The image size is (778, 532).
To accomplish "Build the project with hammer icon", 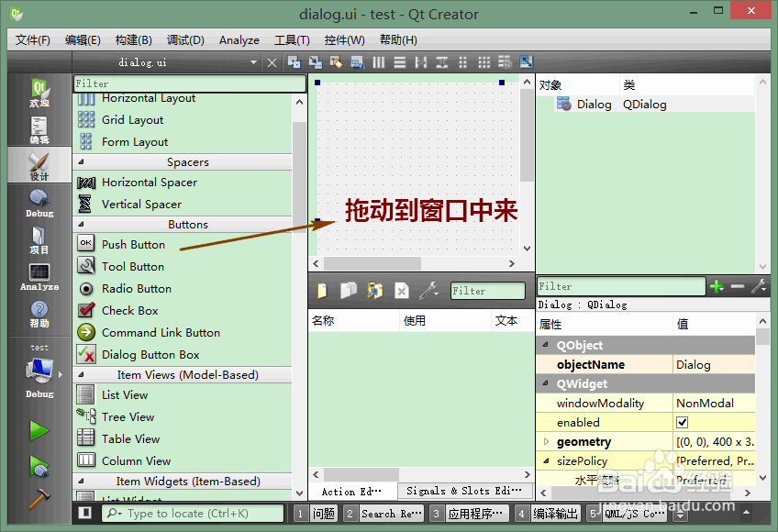I will point(39,498).
